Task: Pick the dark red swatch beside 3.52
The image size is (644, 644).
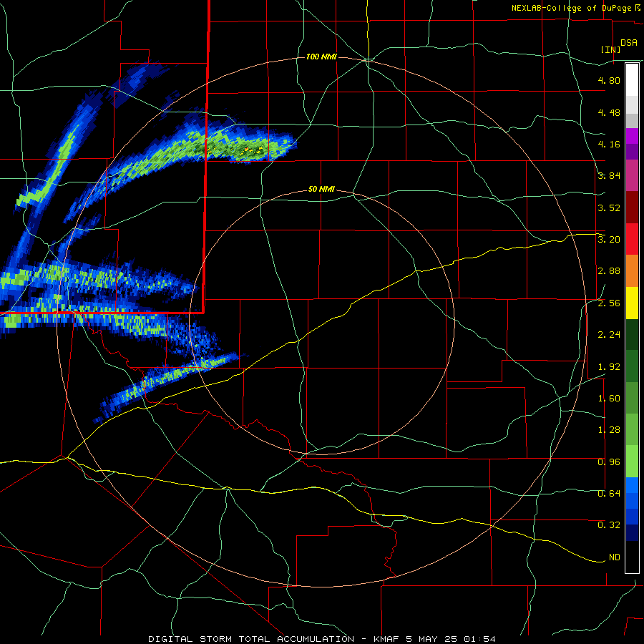Action: tap(632, 208)
